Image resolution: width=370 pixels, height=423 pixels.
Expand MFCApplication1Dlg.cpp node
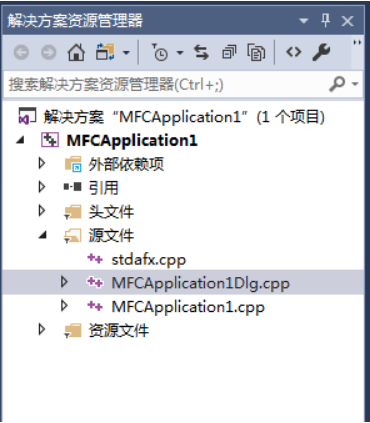click(64, 282)
